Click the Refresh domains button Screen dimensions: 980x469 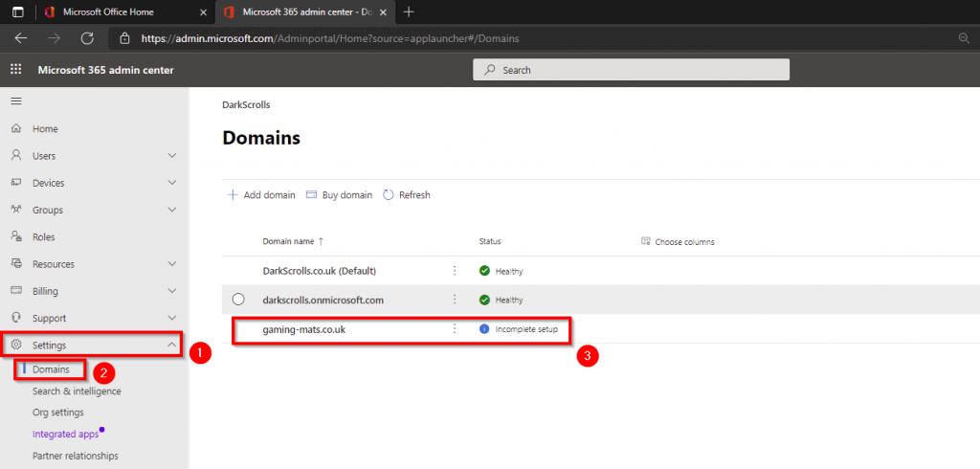pyautogui.click(x=406, y=195)
